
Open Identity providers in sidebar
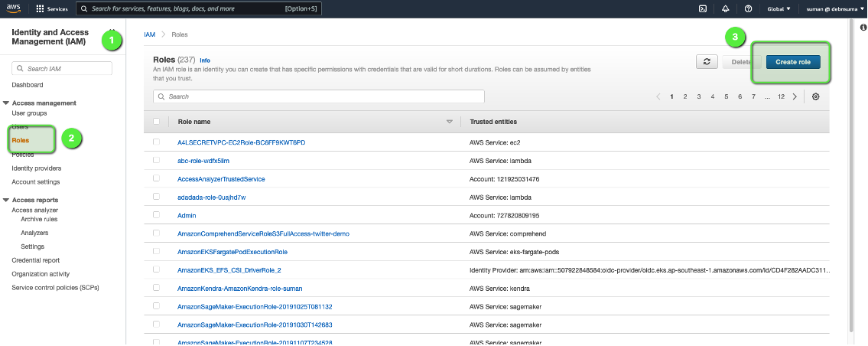[x=37, y=168]
